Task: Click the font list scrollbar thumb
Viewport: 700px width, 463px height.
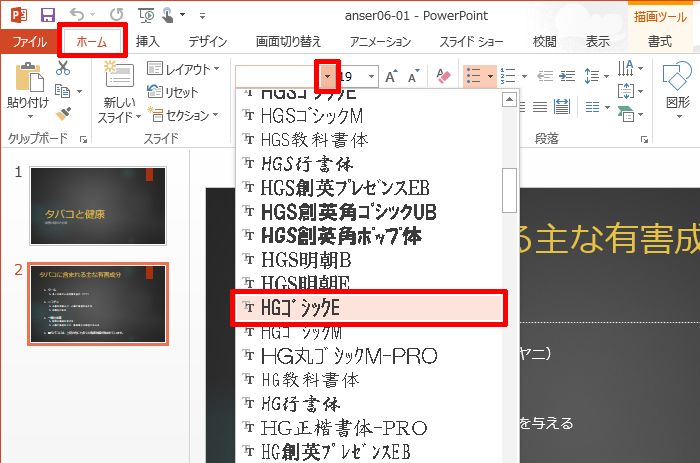Action: pyautogui.click(x=509, y=191)
